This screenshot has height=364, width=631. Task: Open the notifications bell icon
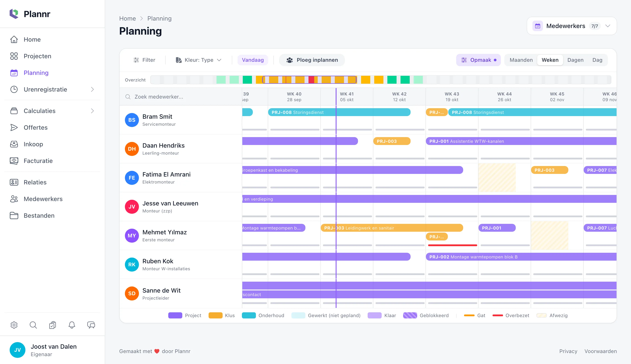[72, 325]
